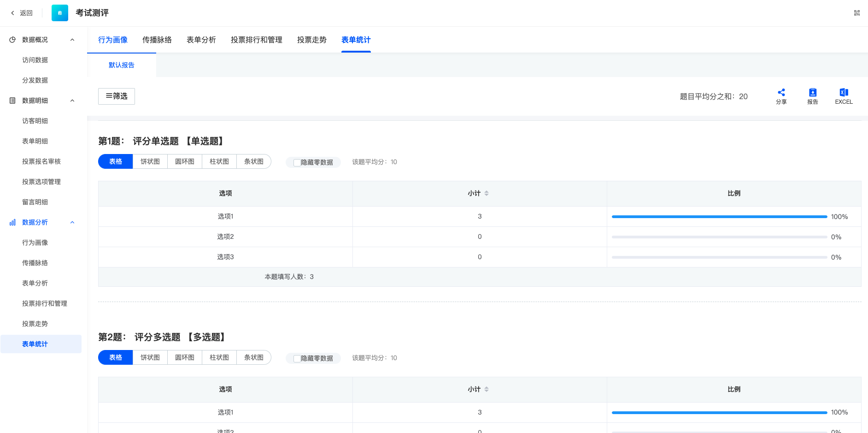Viewport: 868px width, 433px height.
Task: Switch to the 投票走势 tab
Action: [311, 40]
